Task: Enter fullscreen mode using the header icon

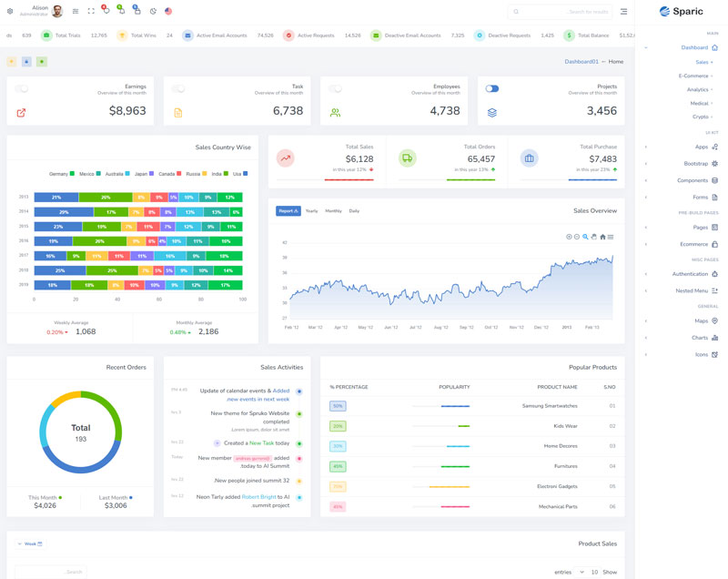Action: (x=91, y=12)
